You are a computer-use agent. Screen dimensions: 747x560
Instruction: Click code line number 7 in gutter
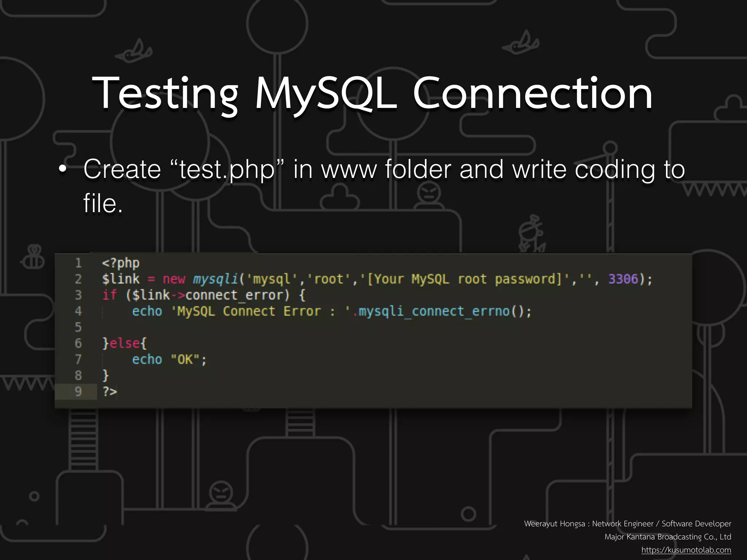[x=78, y=359]
